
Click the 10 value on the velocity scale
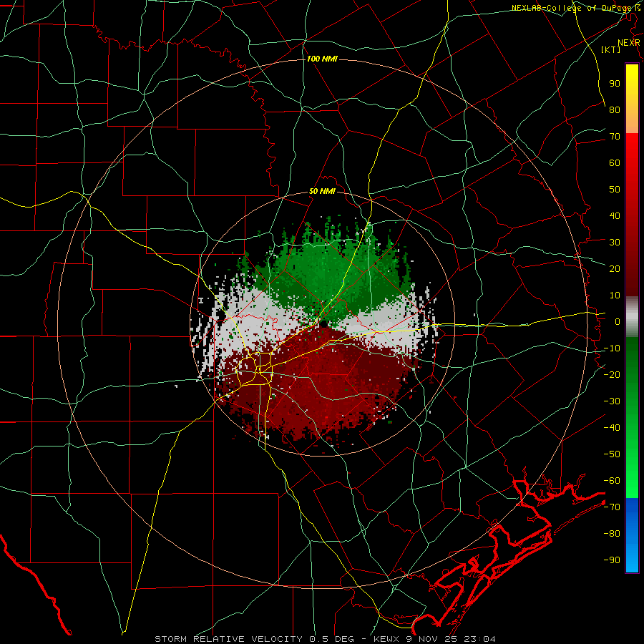(x=615, y=296)
